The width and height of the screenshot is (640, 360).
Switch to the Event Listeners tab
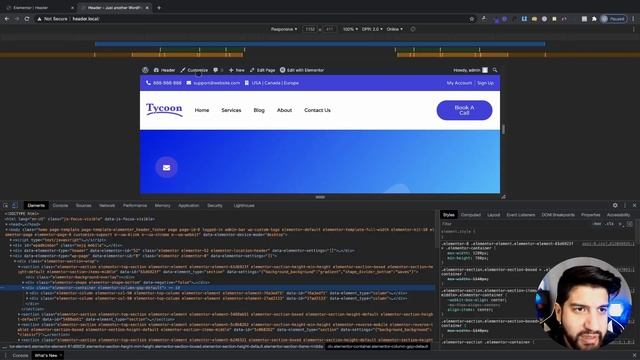tap(520, 215)
